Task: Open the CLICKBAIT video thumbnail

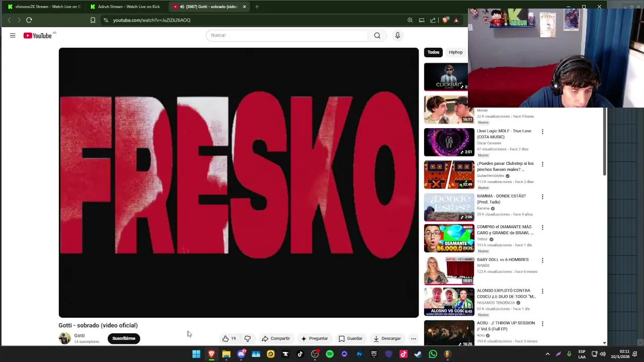Action: click(446, 76)
